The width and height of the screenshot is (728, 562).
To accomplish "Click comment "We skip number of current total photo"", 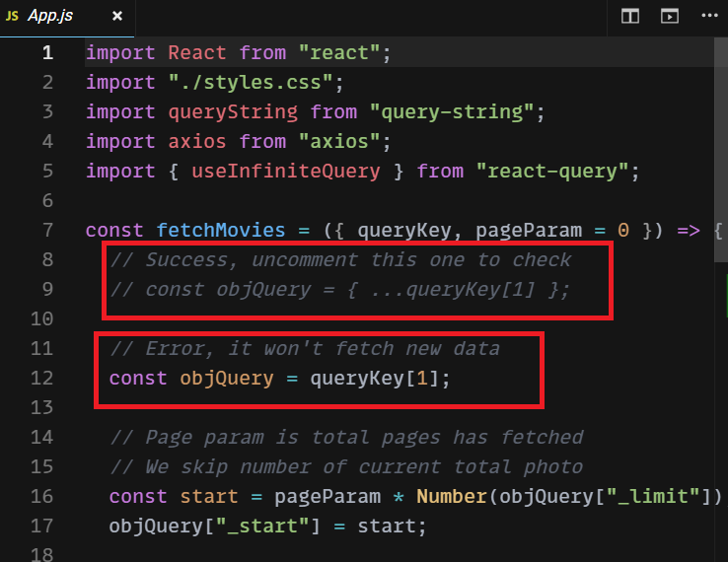I will [x=346, y=467].
